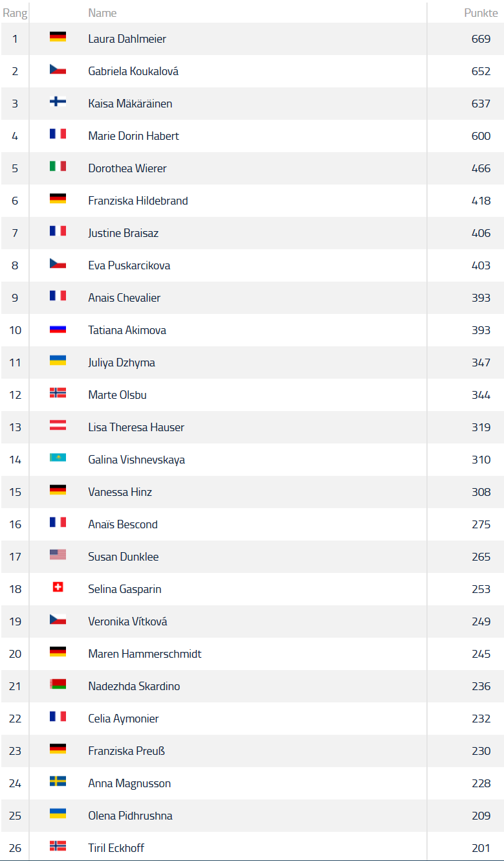Sort by the Name column header
The width and height of the screenshot is (504, 861).
tap(102, 13)
